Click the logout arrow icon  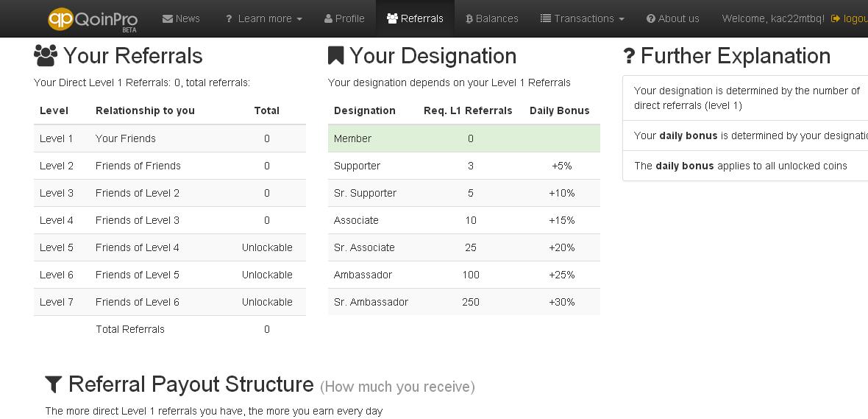[836, 19]
